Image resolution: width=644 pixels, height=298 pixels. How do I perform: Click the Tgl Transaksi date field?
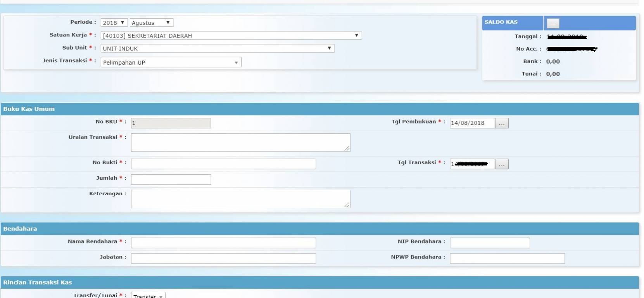click(x=472, y=164)
